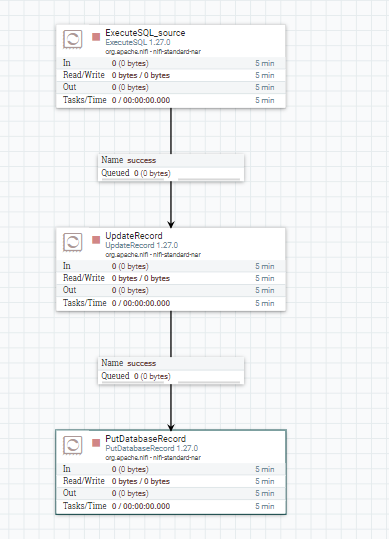Click the Read/Write row of PutDatabaseRecord
This screenshot has height=539, width=389.
(171, 481)
